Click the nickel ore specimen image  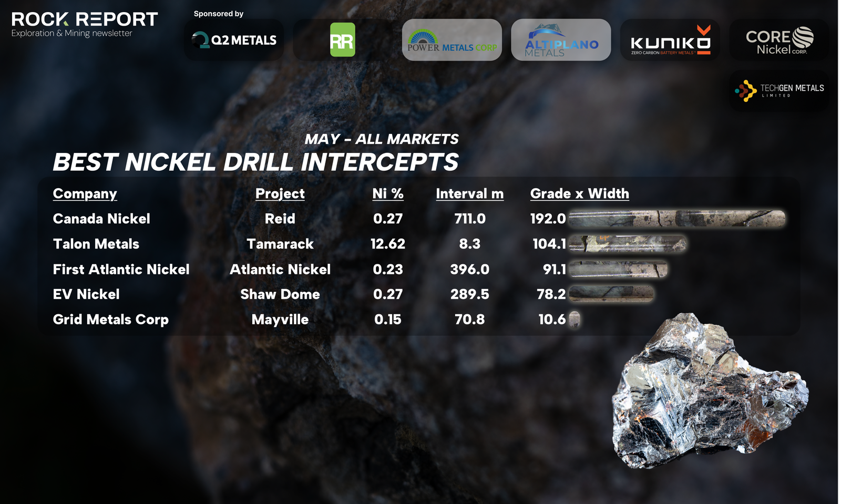[710, 390]
